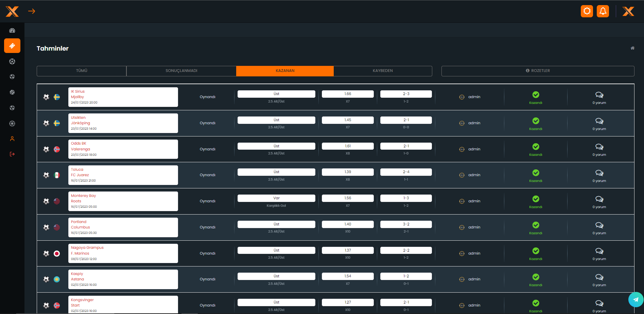The width and height of the screenshot is (644, 314).
Task: Toggle sidebar with the orange arrow
Action: click(x=32, y=11)
